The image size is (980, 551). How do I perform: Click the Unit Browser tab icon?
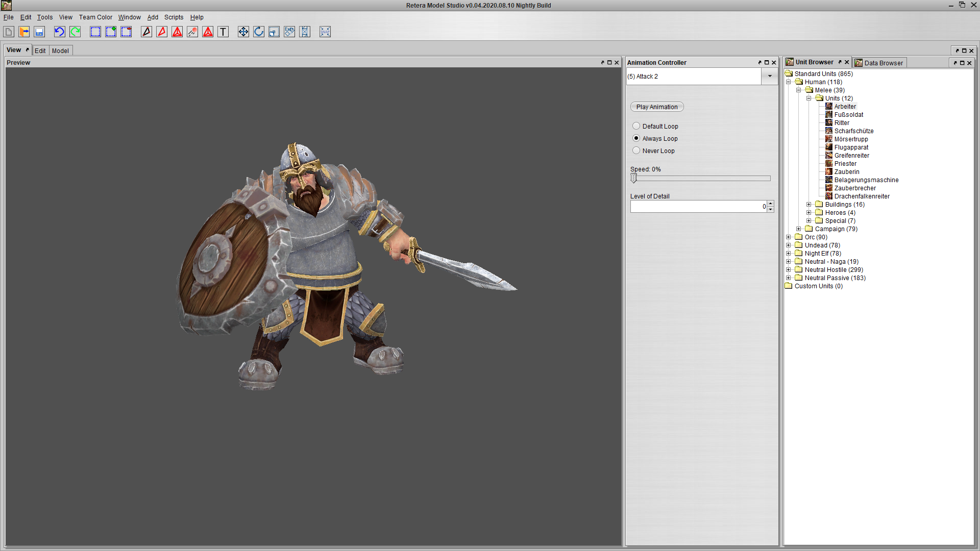tap(790, 62)
